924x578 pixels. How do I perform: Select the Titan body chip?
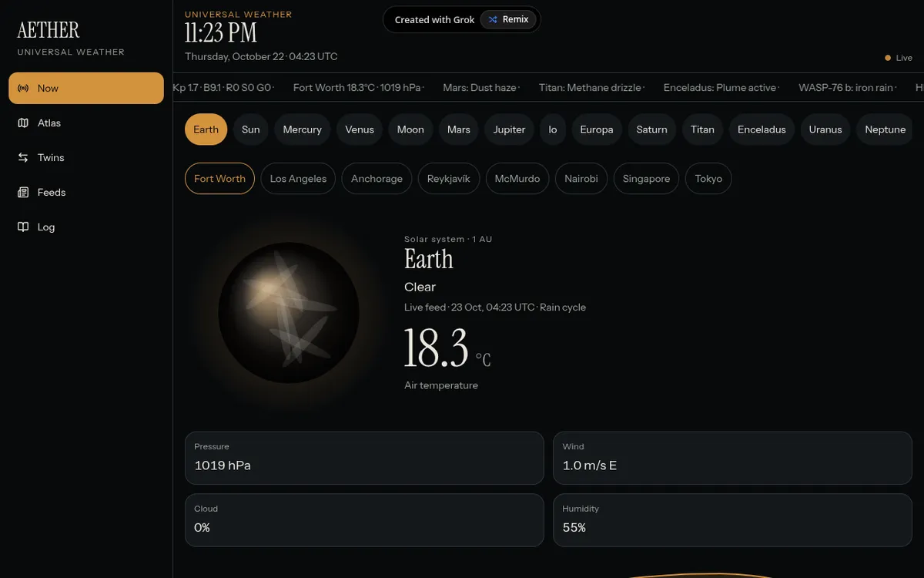click(x=702, y=129)
